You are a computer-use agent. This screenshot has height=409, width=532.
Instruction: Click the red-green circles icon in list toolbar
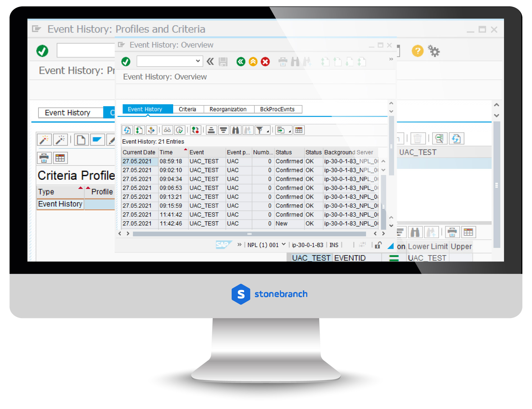196,130
